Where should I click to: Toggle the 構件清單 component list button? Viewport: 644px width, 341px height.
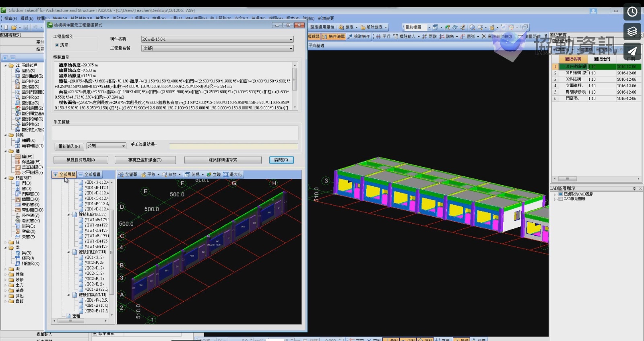334,37
